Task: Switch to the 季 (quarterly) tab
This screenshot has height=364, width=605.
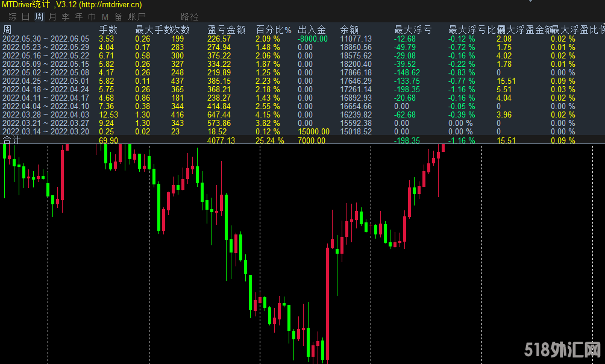Action: point(66,17)
